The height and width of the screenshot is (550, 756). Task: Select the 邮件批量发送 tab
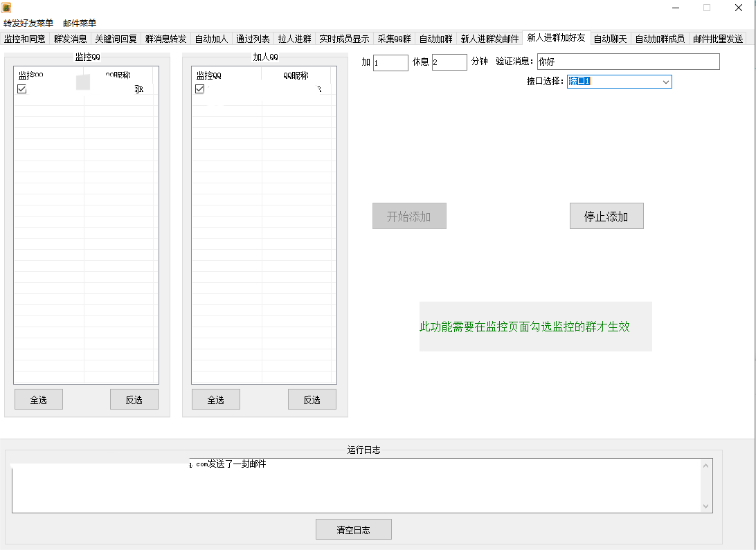pos(718,39)
